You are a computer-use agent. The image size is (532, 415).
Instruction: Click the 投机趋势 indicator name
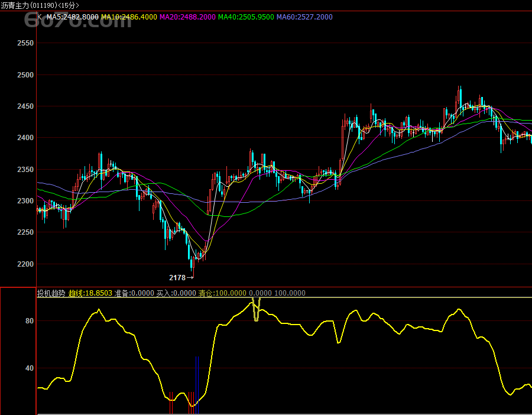click(52, 293)
